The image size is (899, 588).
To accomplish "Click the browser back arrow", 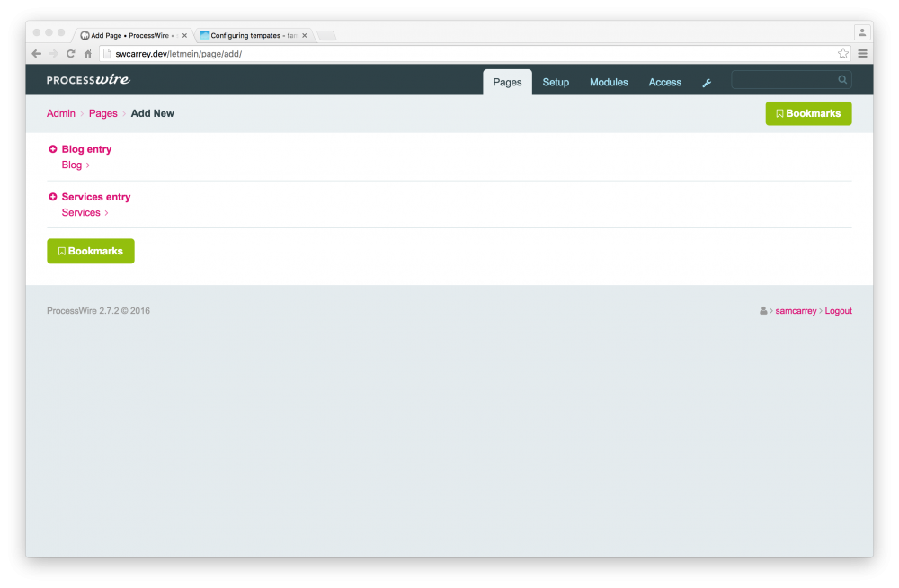I will [36, 53].
